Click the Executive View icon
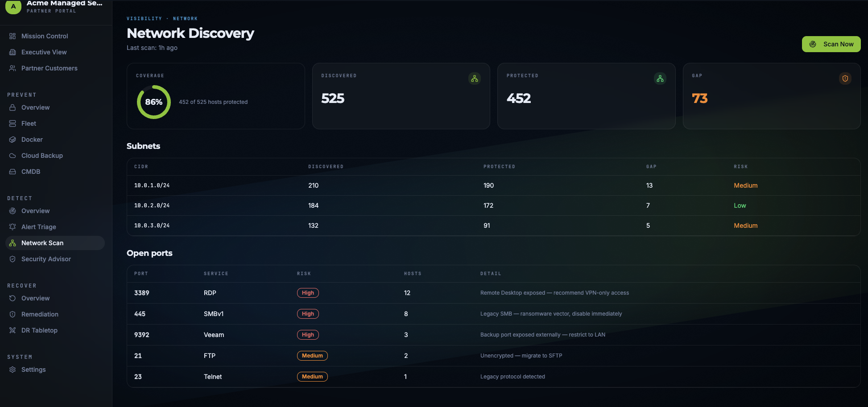Screen dimensions: 868x407 (12, 52)
